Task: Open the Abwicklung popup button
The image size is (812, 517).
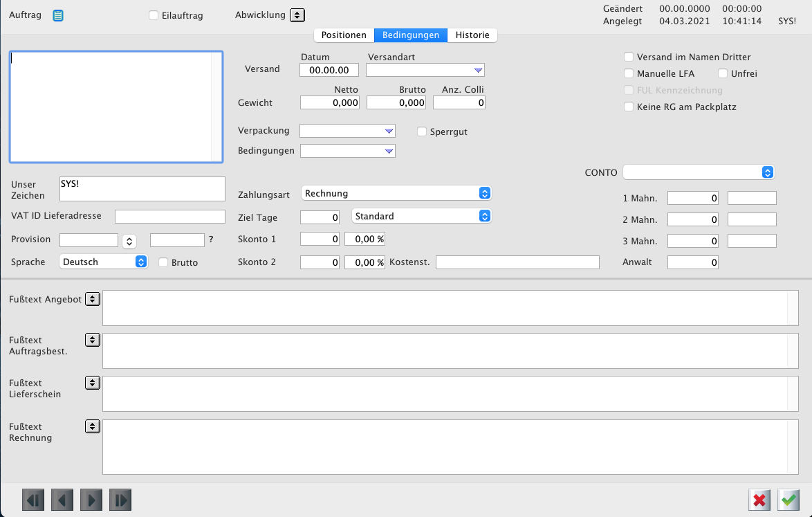Action: pos(297,15)
